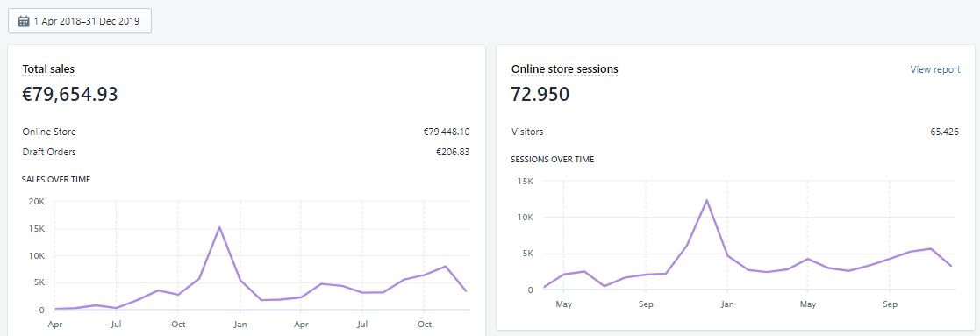Click the SALES OVER TIME chart title
980x336 pixels.
pos(56,179)
